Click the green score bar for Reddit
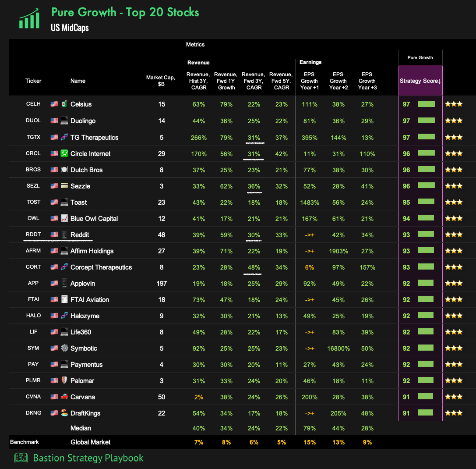This screenshot has width=476, height=469. [426, 234]
